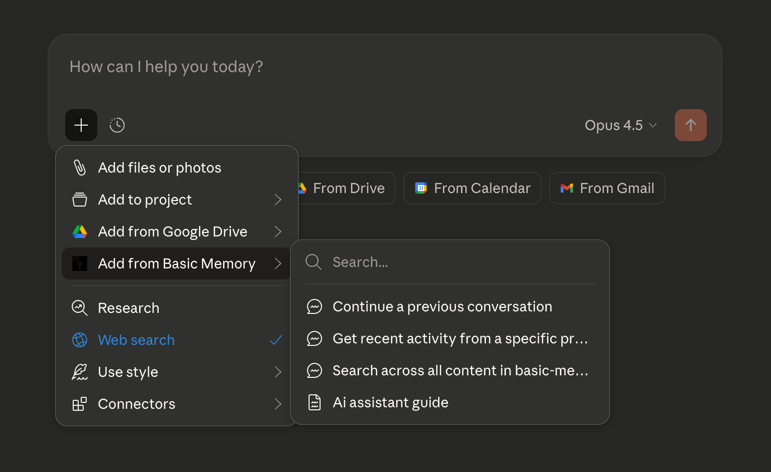Expand the Add to project submenu arrow
This screenshot has width=771, height=472.
pyautogui.click(x=278, y=200)
